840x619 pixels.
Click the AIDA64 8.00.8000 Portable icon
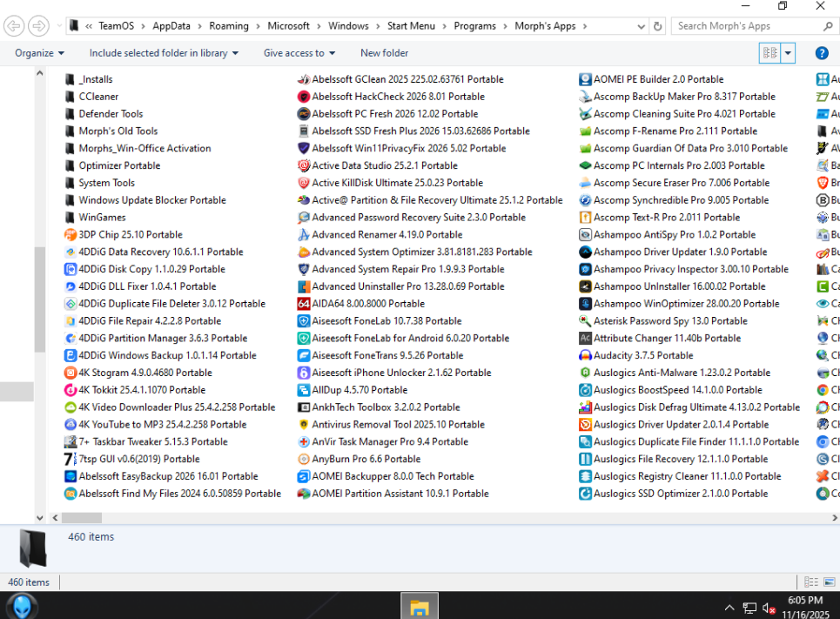304,303
